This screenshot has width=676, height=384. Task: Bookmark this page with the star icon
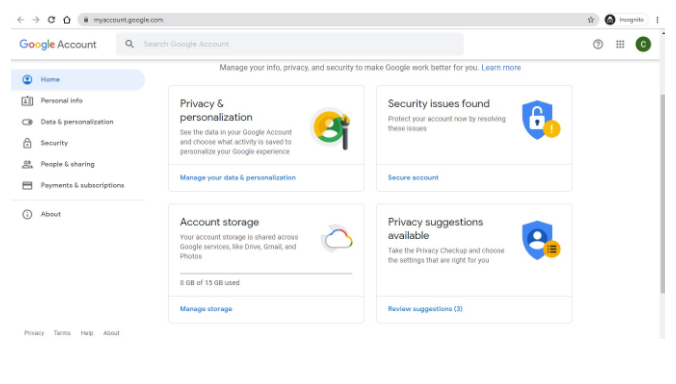[591, 20]
